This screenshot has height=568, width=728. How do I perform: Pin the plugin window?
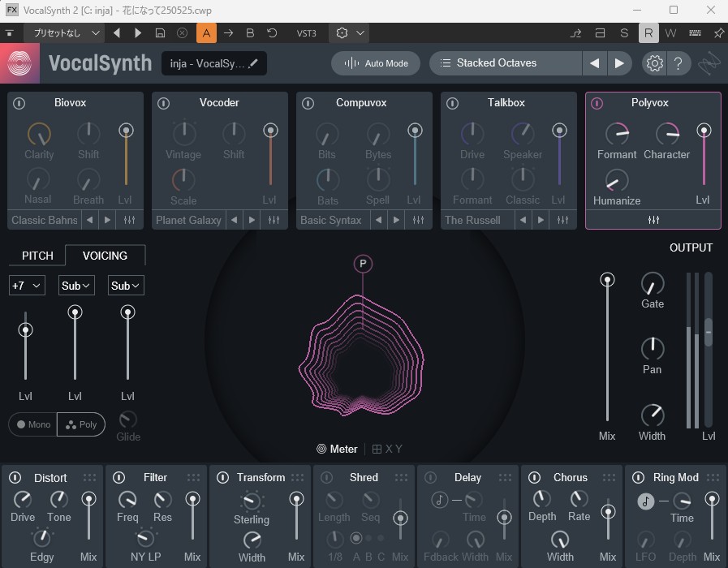tap(719, 33)
